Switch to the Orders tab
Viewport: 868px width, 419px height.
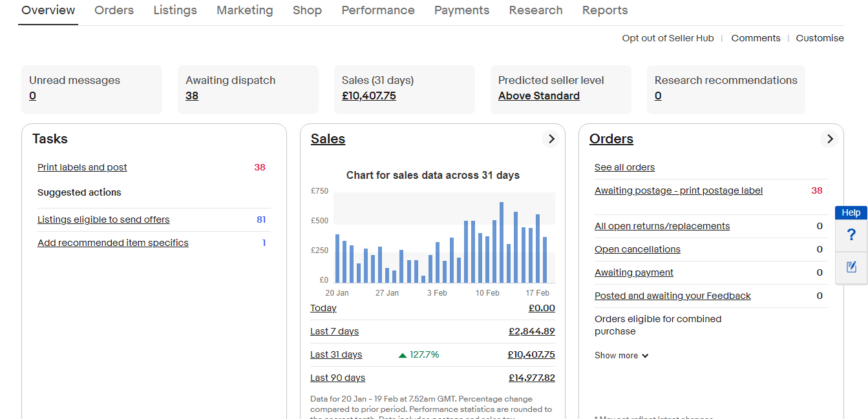coord(114,10)
